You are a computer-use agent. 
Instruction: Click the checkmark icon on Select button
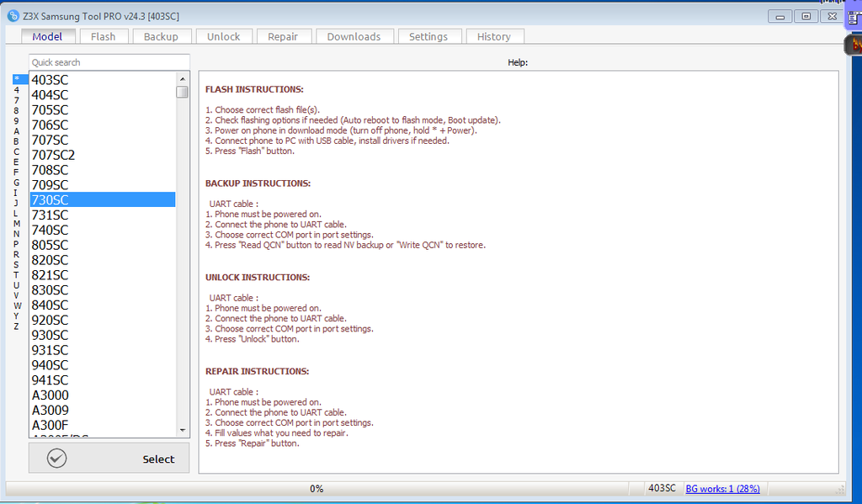(x=56, y=459)
